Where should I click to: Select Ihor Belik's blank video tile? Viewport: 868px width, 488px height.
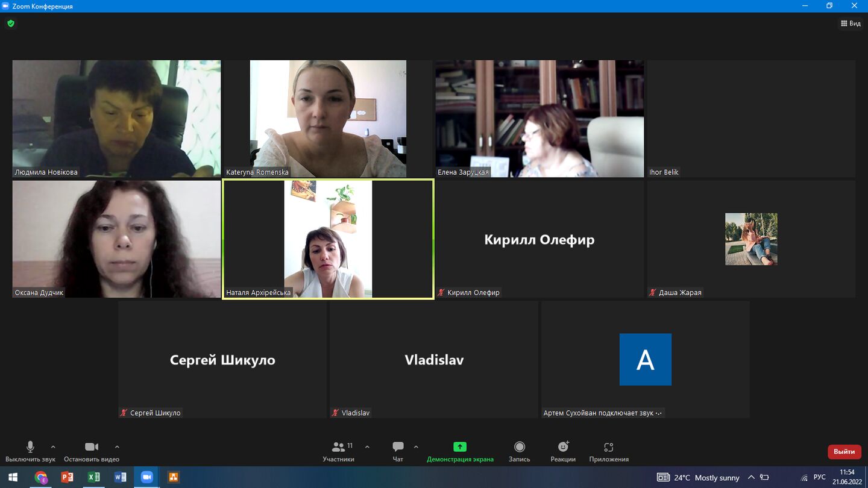pos(751,119)
